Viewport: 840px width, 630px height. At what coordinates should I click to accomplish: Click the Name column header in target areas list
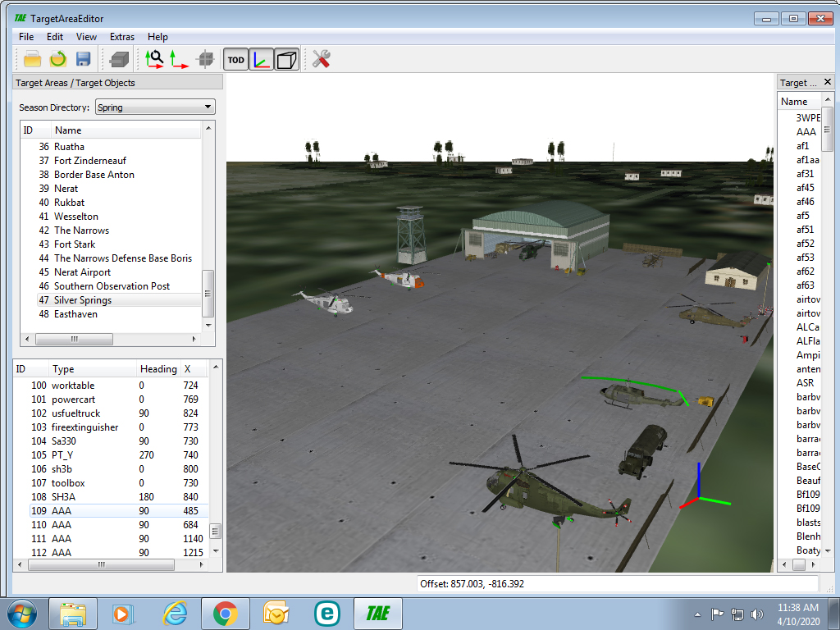click(126, 130)
